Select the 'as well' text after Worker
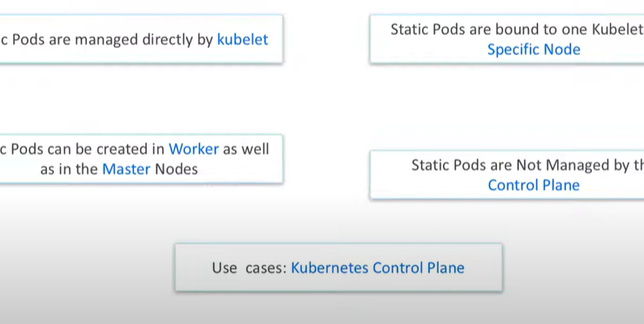644x324 pixels. point(246,149)
